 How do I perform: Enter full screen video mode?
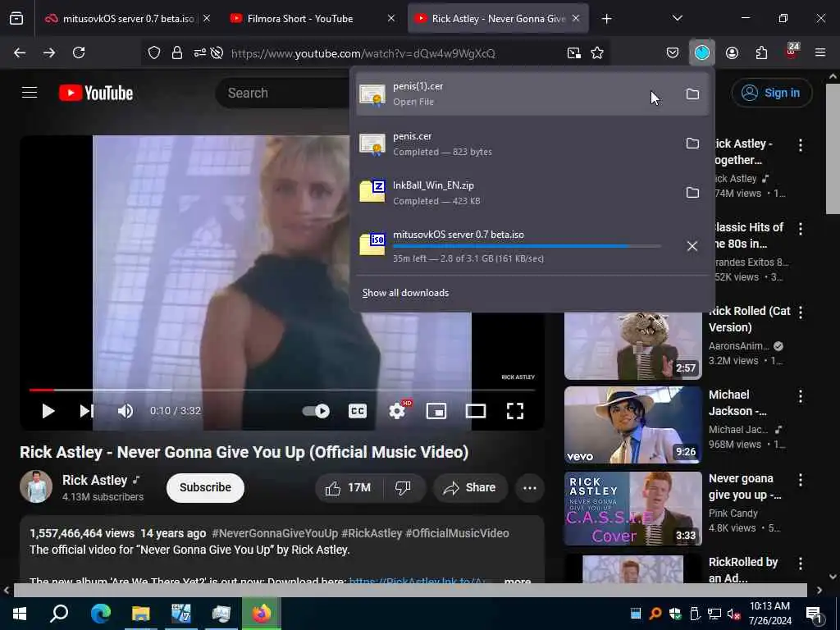(515, 411)
